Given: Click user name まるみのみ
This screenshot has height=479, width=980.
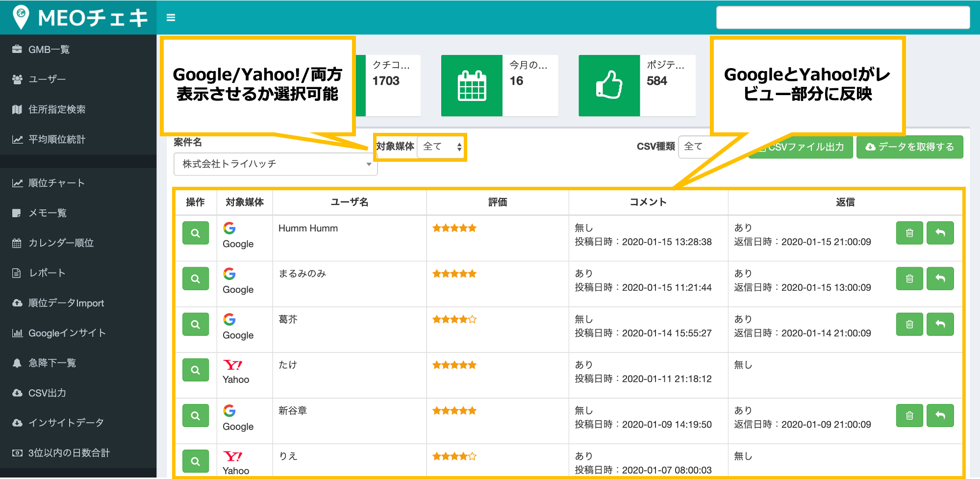Looking at the screenshot, I should pos(302,274).
